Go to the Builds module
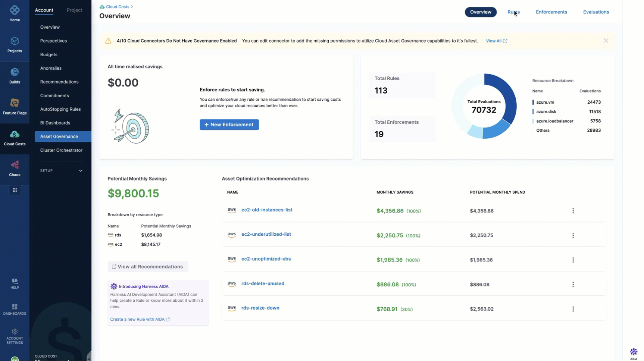This screenshot has height=361, width=644. pos(15,73)
